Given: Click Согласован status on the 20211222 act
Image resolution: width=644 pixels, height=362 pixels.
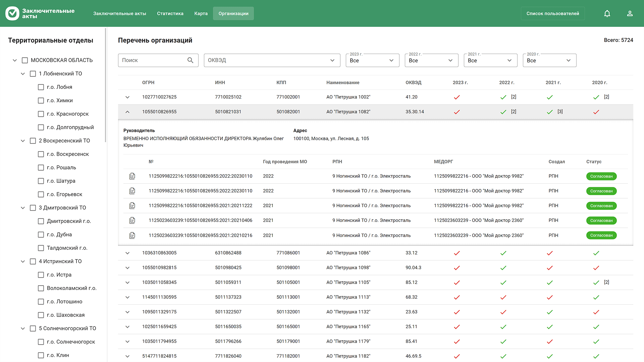Looking at the screenshot, I should coord(601,206).
